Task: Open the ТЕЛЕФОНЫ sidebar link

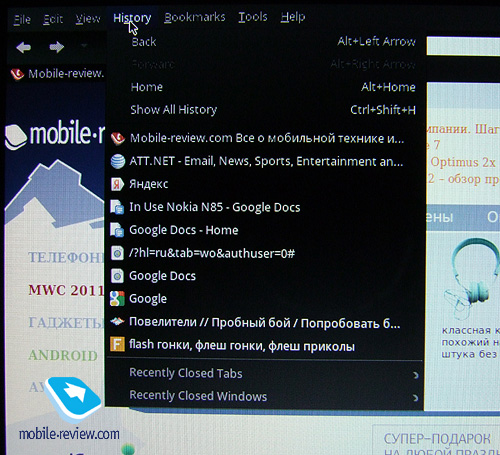Action: [66, 257]
